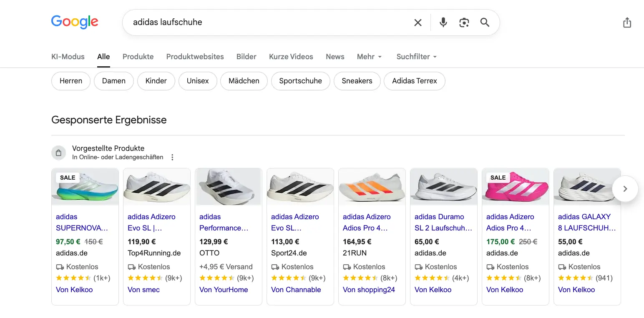Click delivery truck icon under 21RUN
644x318 pixels.
pyautogui.click(x=347, y=267)
